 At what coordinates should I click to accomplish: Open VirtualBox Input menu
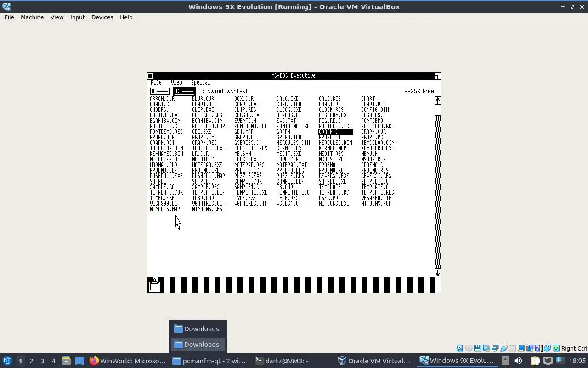point(77,17)
